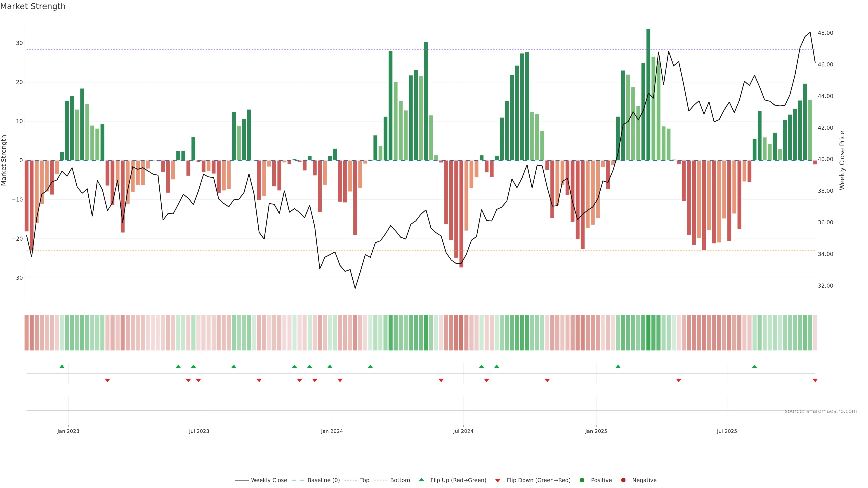Click the last red flip-down triangle at far right
The height and width of the screenshot is (488, 868).
(x=815, y=380)
